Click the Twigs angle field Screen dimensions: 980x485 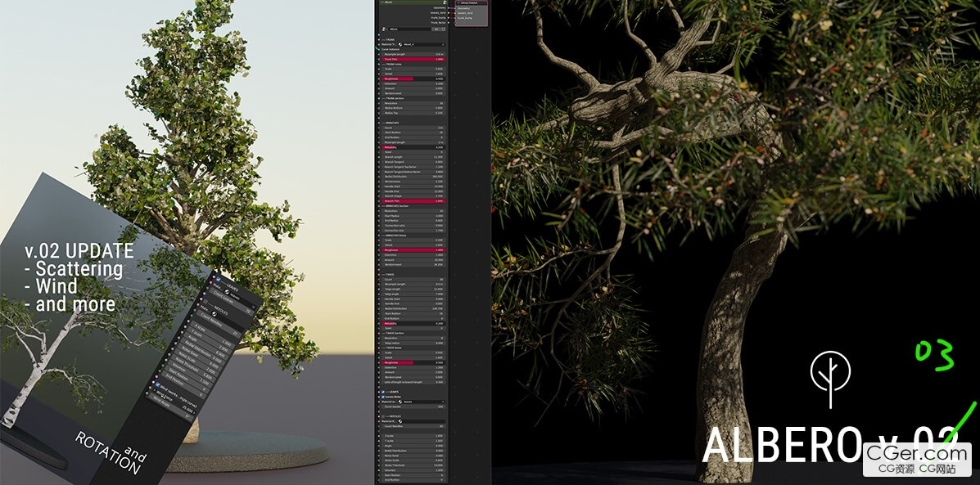click(x=413, y=294)
